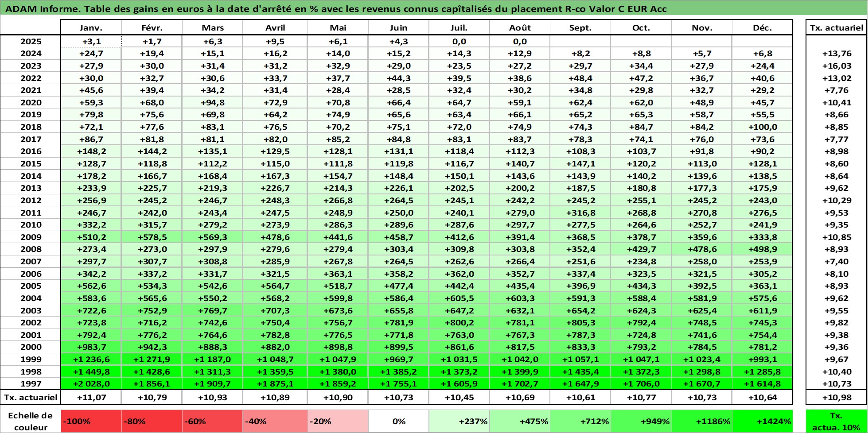Click the +10,64 Déc. actuarial total

(x=763, y=398)
